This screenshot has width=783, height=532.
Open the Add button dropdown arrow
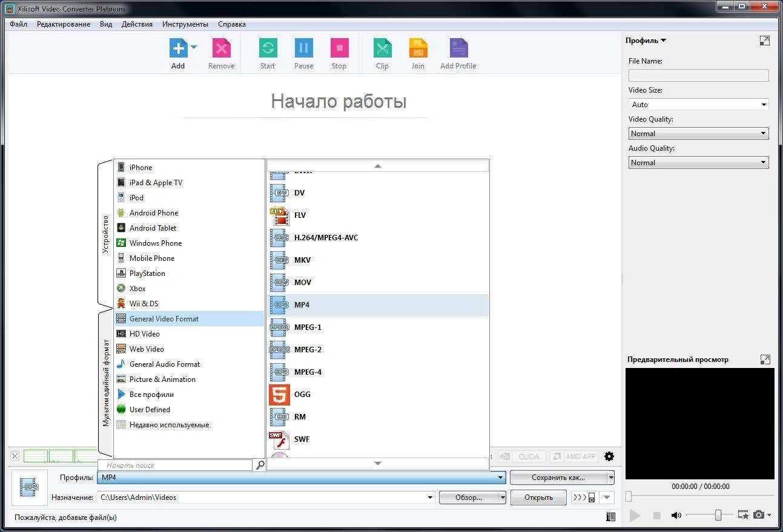click(x=194, y=47)
